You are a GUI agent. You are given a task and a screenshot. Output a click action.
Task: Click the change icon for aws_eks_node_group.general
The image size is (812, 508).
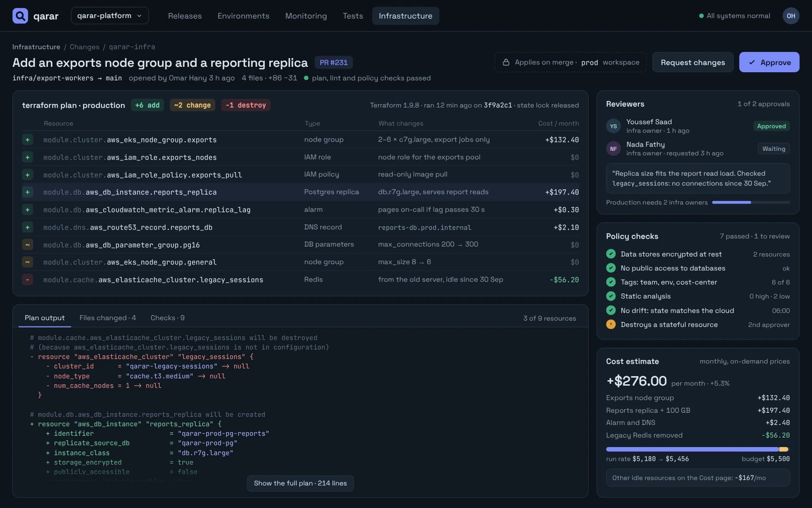(28, 262)
